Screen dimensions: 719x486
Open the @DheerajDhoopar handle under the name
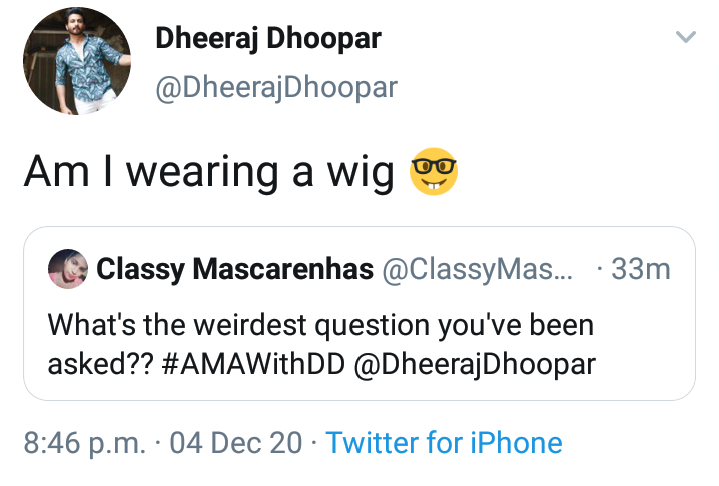pos(277,87)
